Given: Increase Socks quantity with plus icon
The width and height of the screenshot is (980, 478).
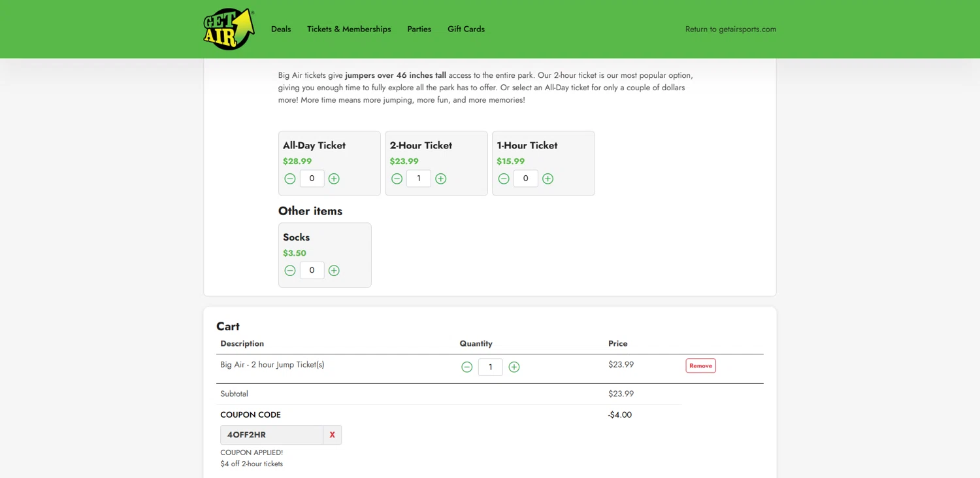Looking at the screenshot, I should [334, 270].
